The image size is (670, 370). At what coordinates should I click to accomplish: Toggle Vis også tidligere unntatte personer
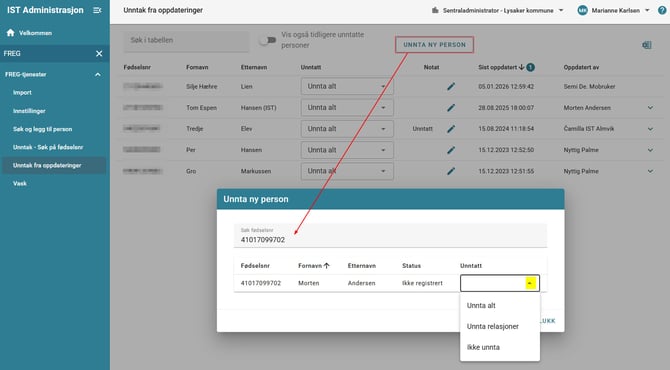pos(268,40)
